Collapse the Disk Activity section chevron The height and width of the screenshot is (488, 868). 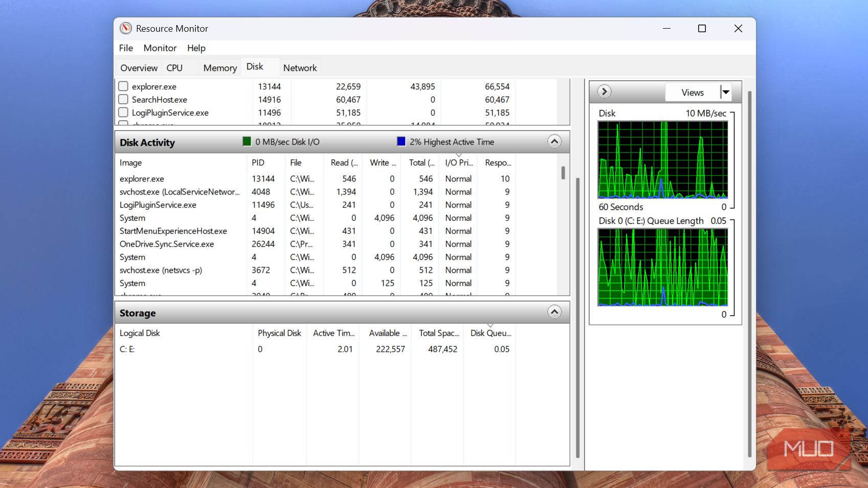[554, 142]
